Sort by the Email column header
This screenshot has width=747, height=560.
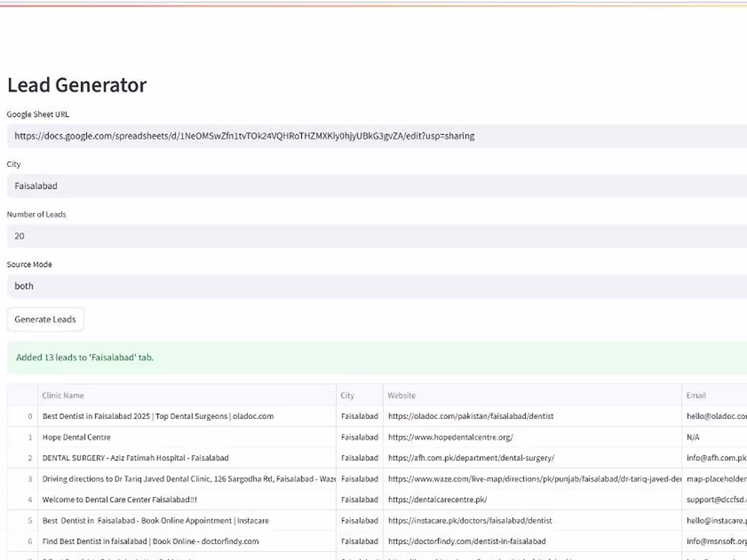pos(714,395)
